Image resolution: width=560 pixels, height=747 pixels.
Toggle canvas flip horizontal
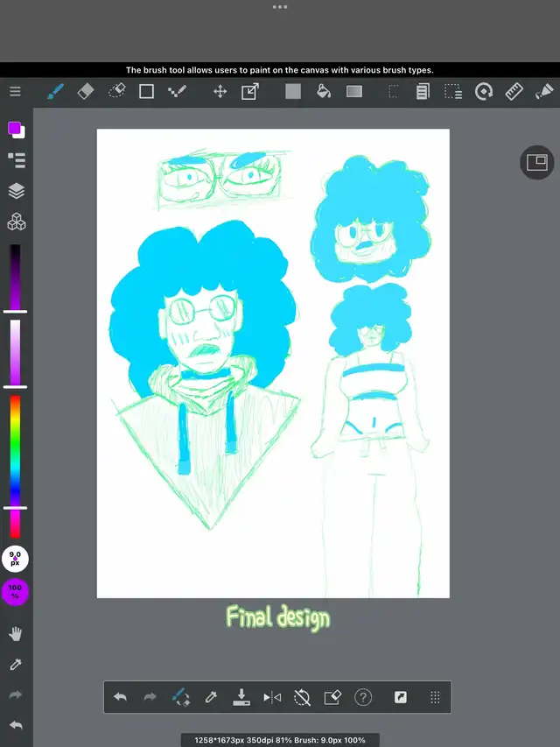(x=272, y=697)
